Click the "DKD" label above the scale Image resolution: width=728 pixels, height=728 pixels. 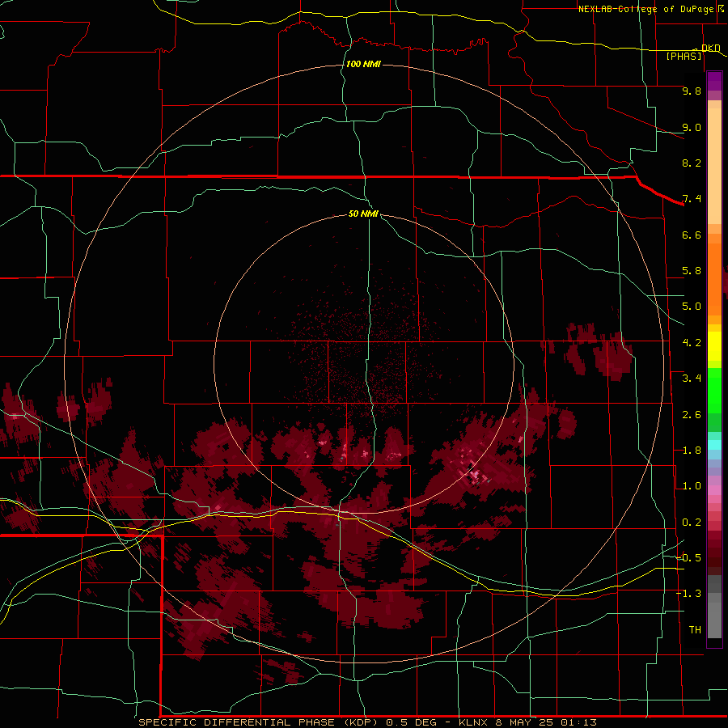(x=710, y=48)
